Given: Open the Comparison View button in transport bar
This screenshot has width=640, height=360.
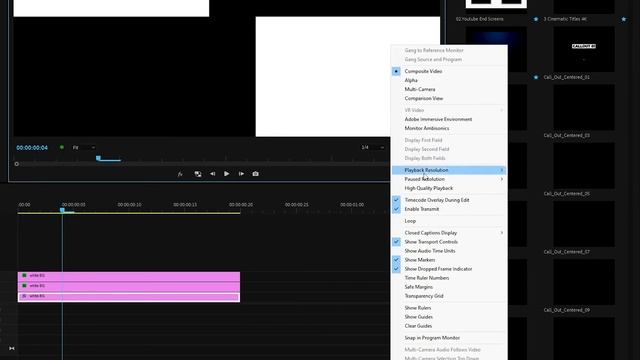Looking at the screenshot, I should click(198, 174).
